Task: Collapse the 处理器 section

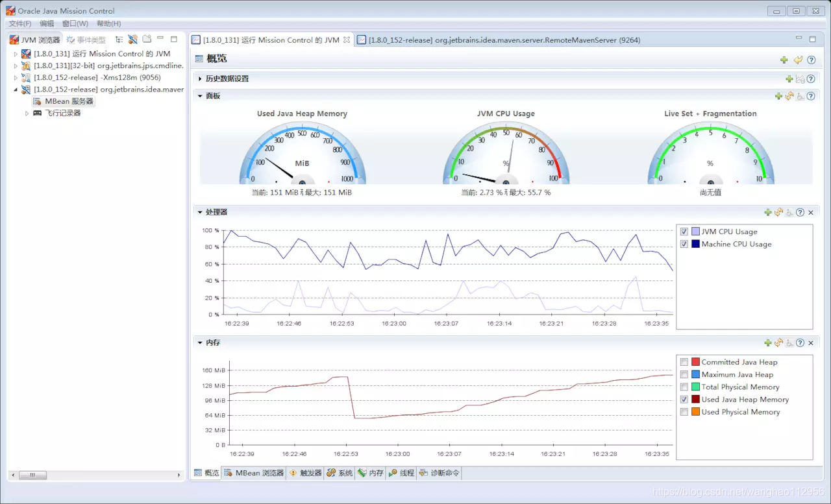Action: (200, 212)
